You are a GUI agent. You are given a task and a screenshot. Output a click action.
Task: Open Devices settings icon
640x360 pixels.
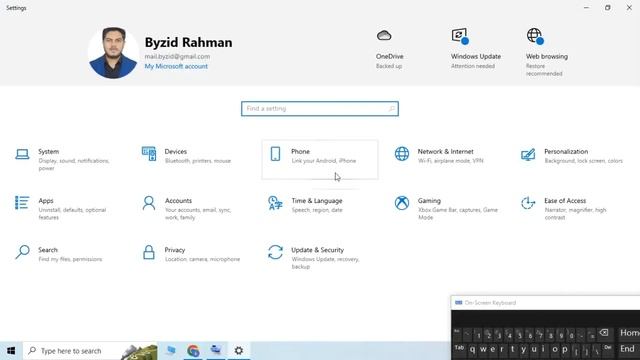(149, 154)
